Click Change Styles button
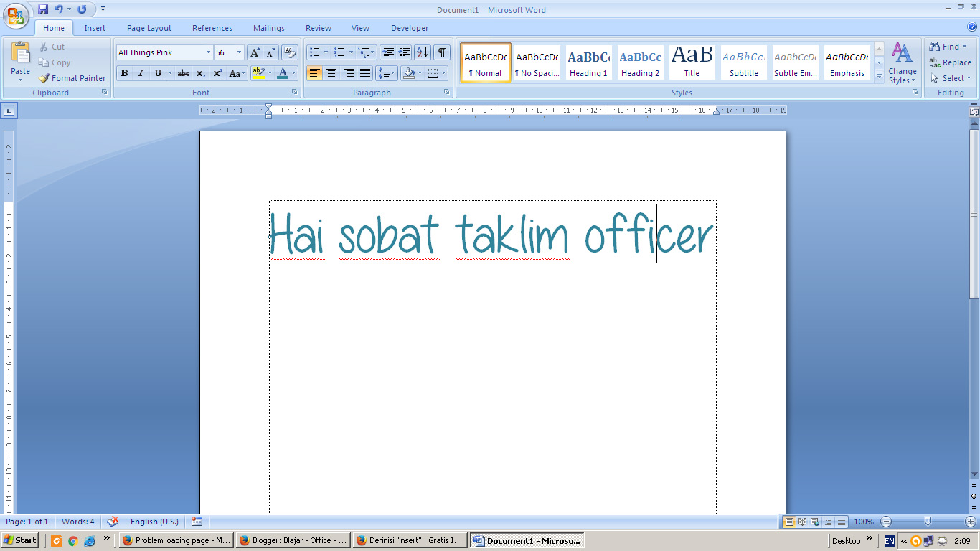 pyautogui.click(x=902, y=63)
